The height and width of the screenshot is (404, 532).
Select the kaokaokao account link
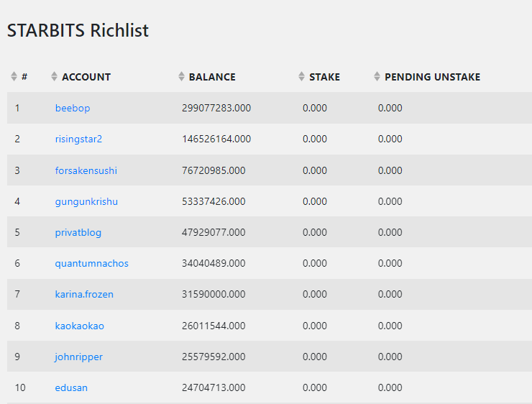pos(79,326)
